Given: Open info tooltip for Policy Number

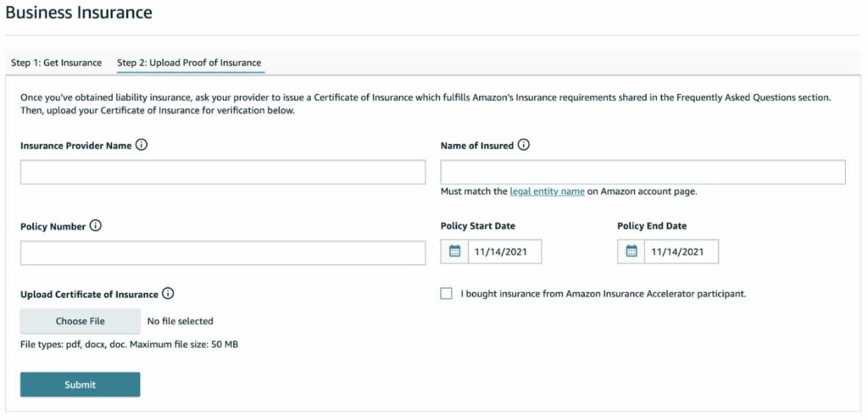Looking at the screenshot, I should (95, 226).
